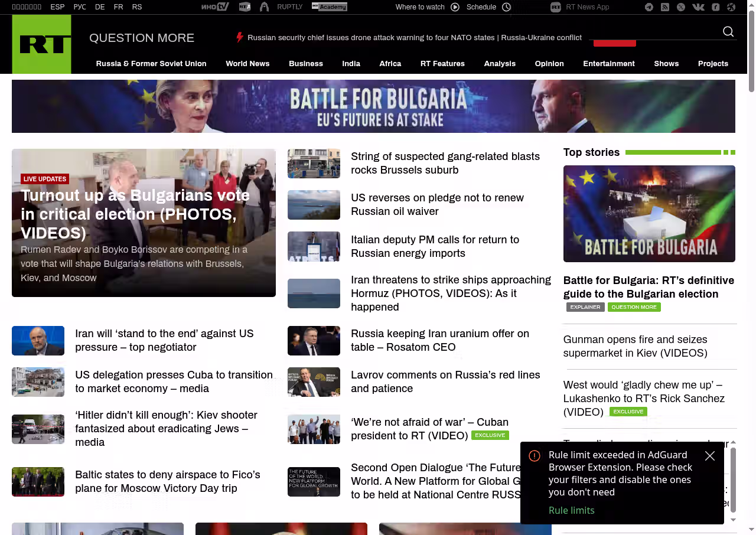The image size is (756, 535).
Task: Open the Brussels gang-related blasts article
Action: (x=445, y=163)
